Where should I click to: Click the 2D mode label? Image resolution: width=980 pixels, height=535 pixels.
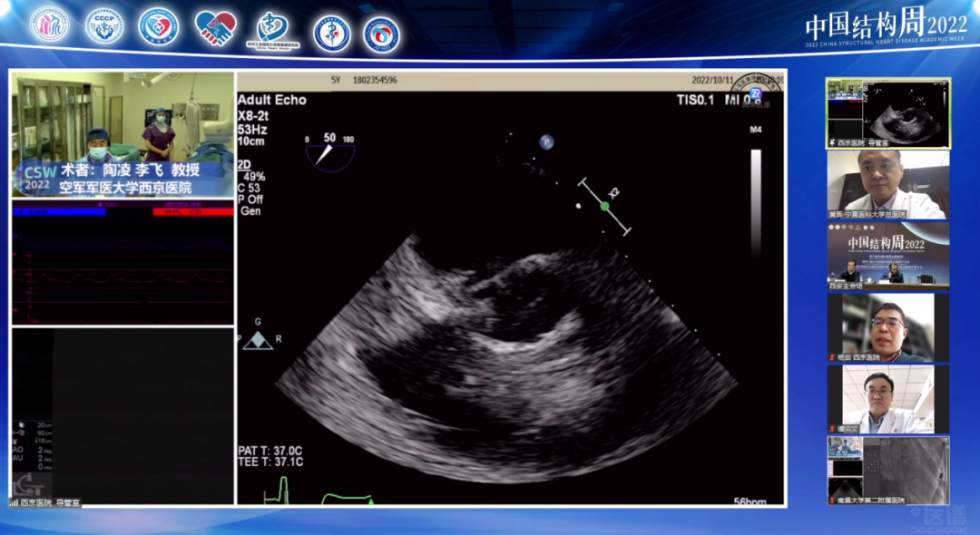[x=244, y=164]
